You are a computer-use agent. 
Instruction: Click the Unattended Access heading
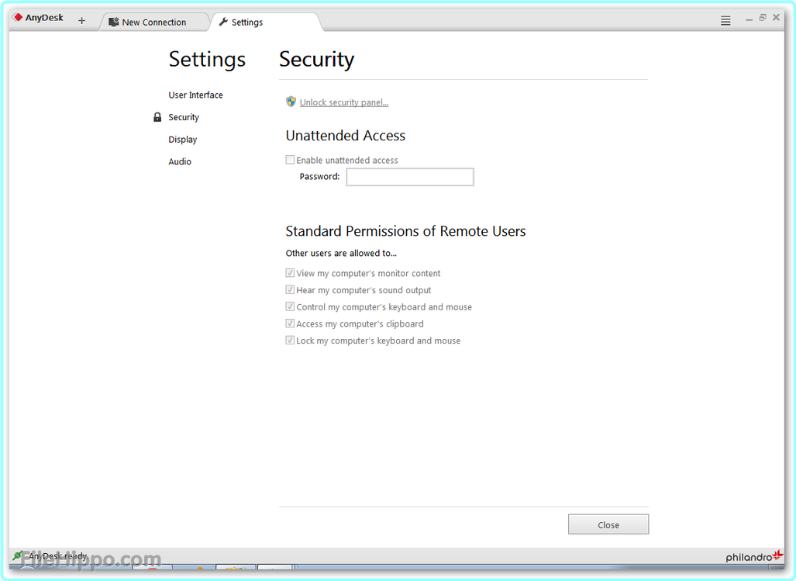pos(345,136)
